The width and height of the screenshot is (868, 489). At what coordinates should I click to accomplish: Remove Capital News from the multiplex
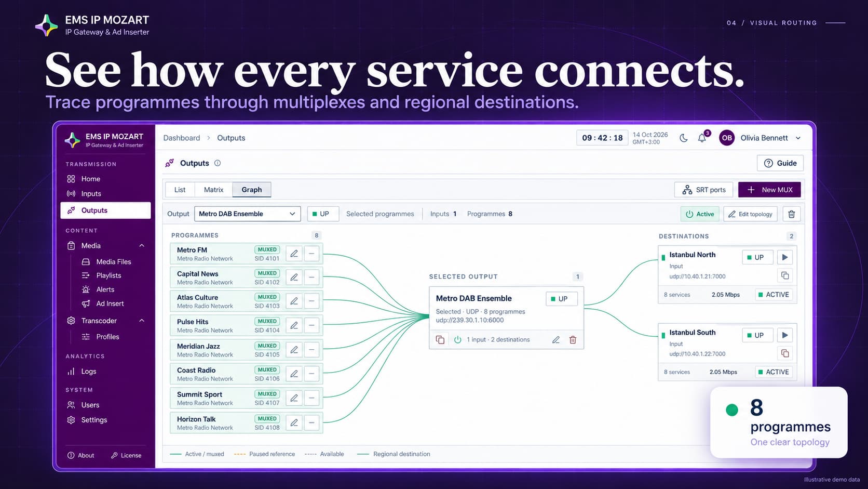point(311,277)
